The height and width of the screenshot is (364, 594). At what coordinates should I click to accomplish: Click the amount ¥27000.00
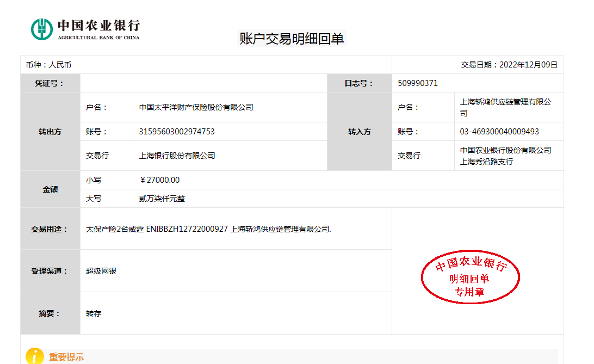(x=160, y=180)
